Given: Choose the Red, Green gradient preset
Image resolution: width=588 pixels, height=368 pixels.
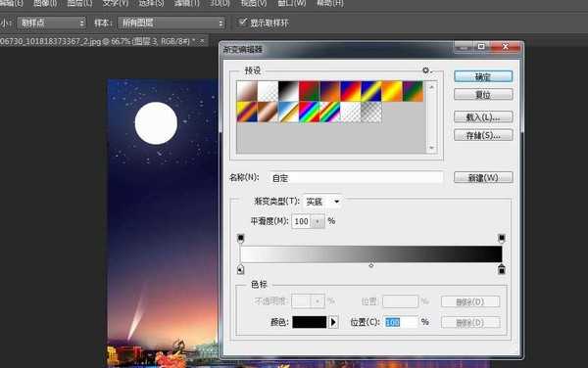Looking at the screenshot, I should click(x=309, y=91).
